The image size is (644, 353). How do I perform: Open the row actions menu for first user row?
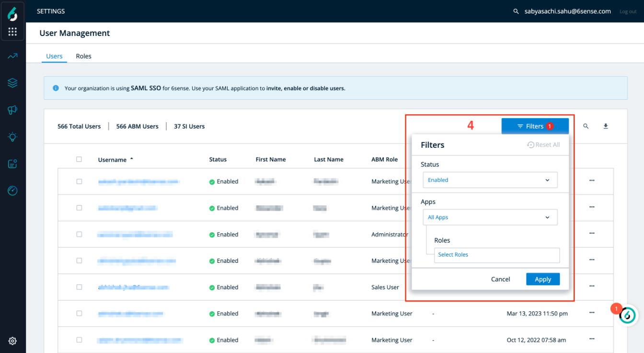click(592, 180)
